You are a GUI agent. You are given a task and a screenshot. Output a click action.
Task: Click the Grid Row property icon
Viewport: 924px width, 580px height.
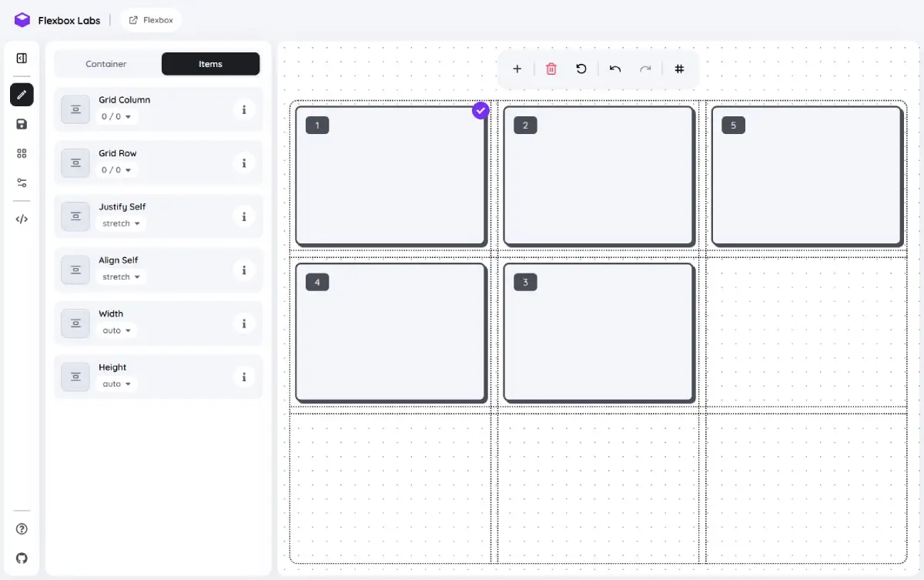pos(75,163)
